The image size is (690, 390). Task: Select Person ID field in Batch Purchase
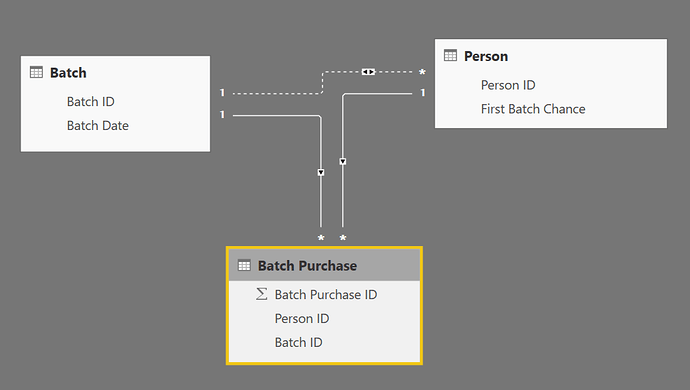coord(302,318)
